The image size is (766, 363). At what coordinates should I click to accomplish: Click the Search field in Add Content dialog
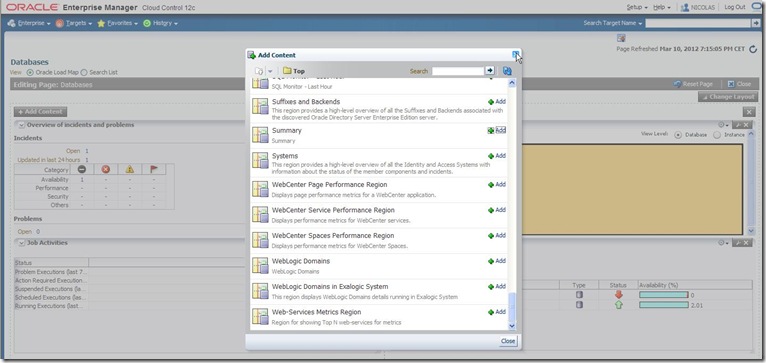click(x=457, y=71)
